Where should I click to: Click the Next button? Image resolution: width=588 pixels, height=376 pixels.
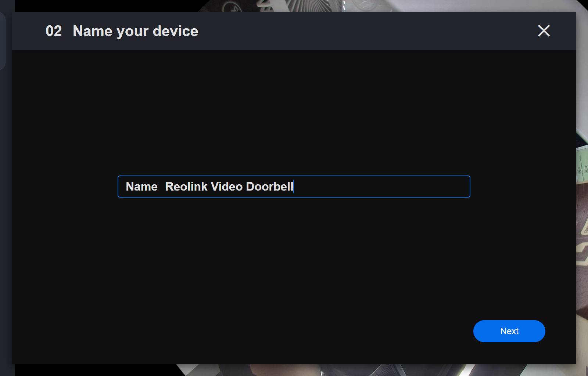509,331
